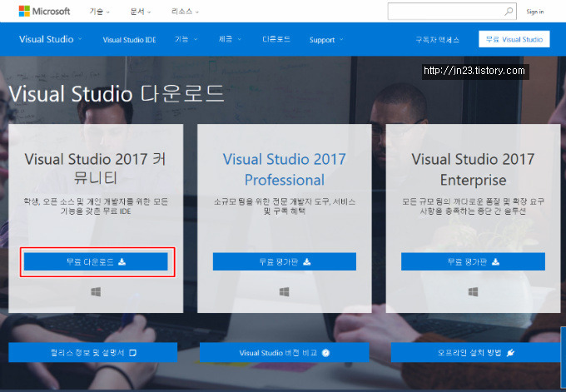Click 무료 다운로드 for Community edition
566x392 pixels.
(x=96, y=261)
